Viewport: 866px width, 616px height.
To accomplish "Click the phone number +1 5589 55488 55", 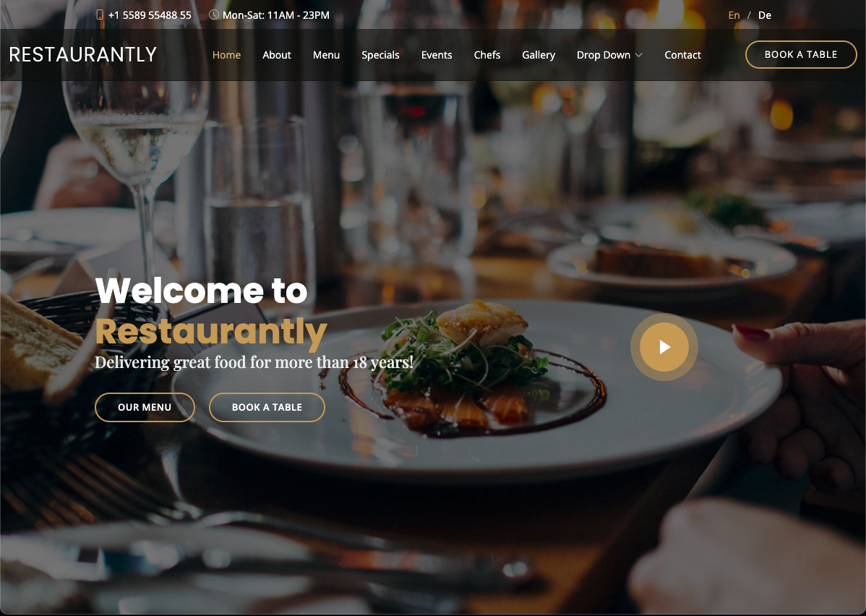I will pyautogui.click(x=150, y=15).
